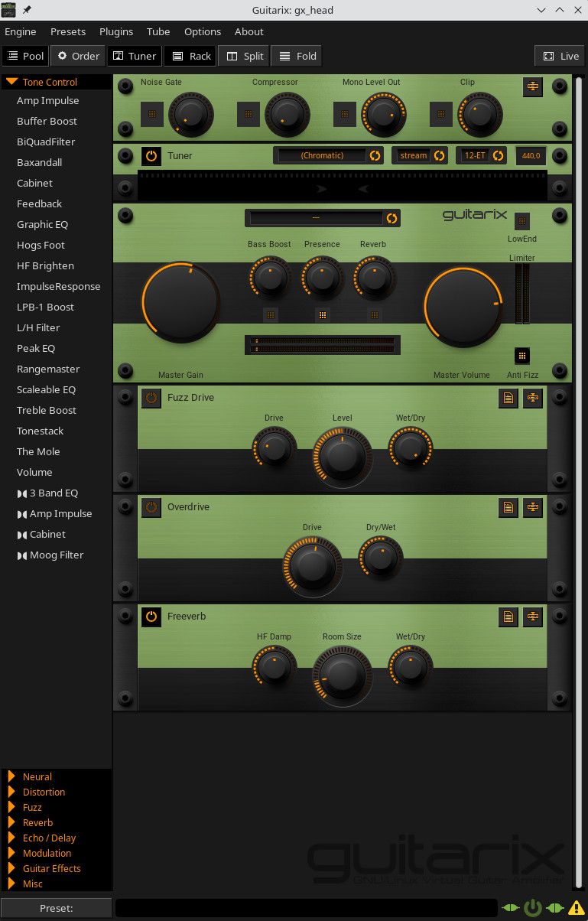Expand the Reverb plugin category
The image size is (588, 921).
(x=56, y=822)
